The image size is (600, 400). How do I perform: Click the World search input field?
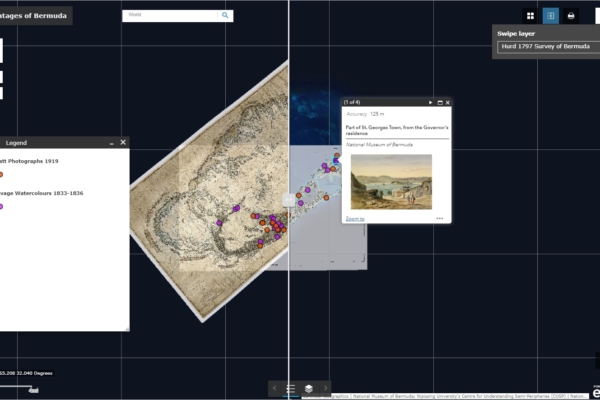click(170, 15)
